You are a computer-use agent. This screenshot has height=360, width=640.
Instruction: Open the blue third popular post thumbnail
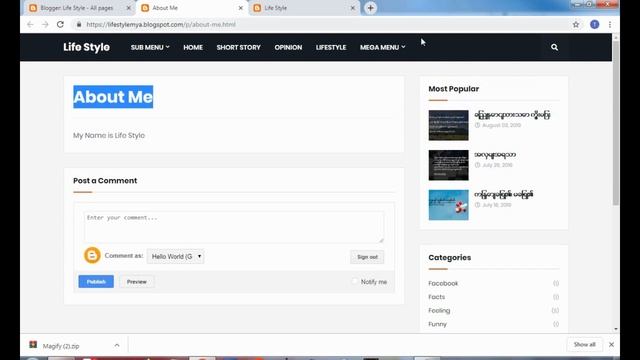coord(448,205)
